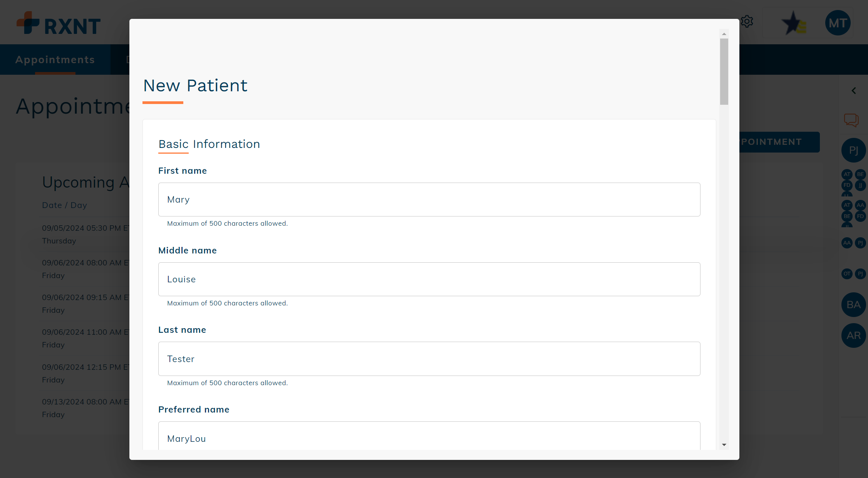The height and width of the screenshot is (478, 868).
Task: Click the Middle name field with Louise
Action: coord(429,279)
